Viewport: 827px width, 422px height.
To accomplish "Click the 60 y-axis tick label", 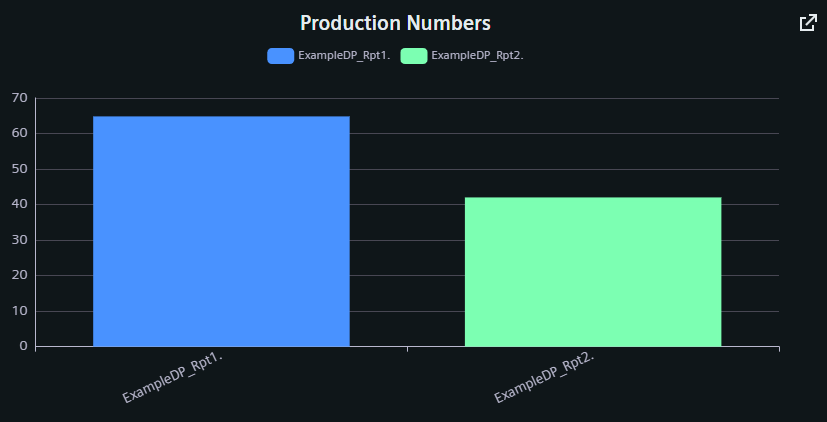I will pyautogui.click(x=18, y=133).
